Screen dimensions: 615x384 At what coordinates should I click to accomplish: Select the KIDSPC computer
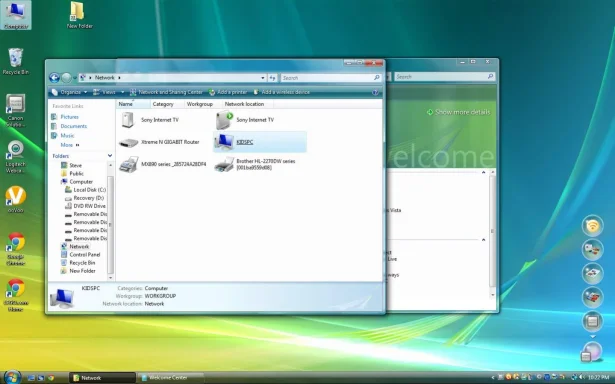coord(260,142)
